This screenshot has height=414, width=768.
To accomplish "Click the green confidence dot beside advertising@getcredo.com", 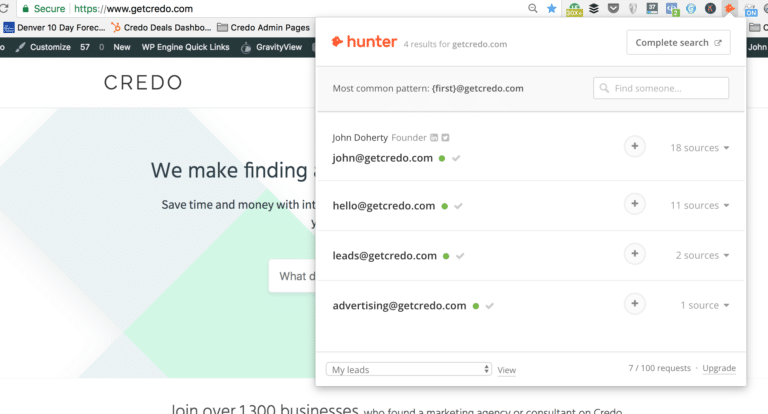I will 476,306.
